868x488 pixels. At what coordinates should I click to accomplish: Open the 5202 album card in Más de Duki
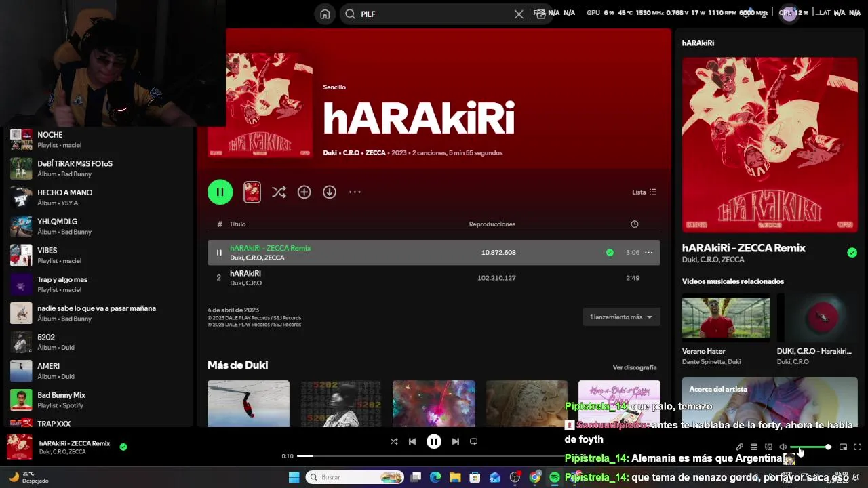tap(340, 404)
